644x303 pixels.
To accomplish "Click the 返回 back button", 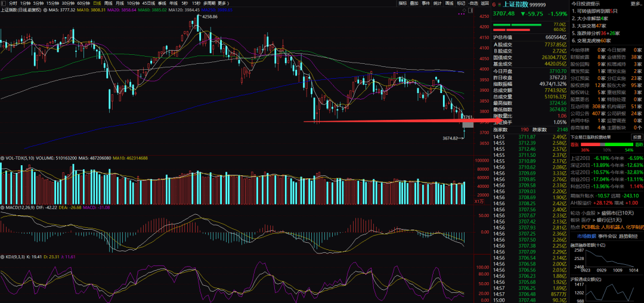I will [x=485, y=4].
